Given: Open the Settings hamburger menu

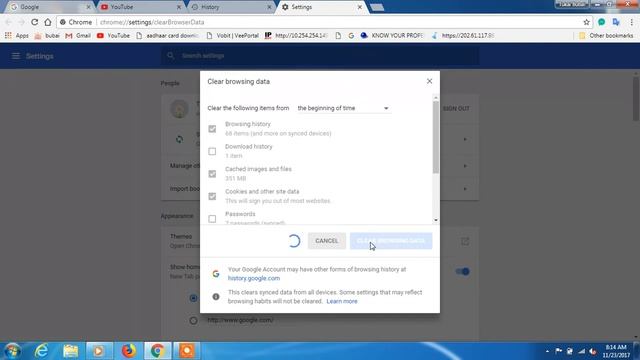Looking at the screenshot, I should coord(16,56).
